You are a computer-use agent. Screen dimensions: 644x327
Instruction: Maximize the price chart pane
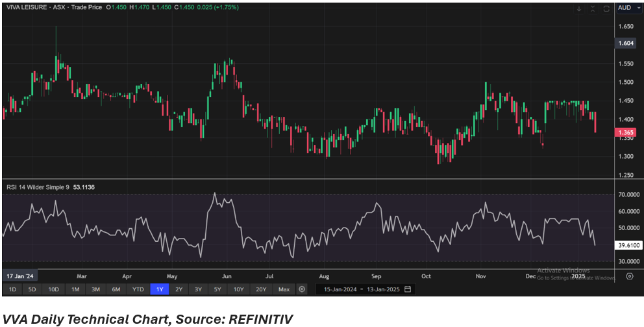pyautogui.click(x=606, y=8)
